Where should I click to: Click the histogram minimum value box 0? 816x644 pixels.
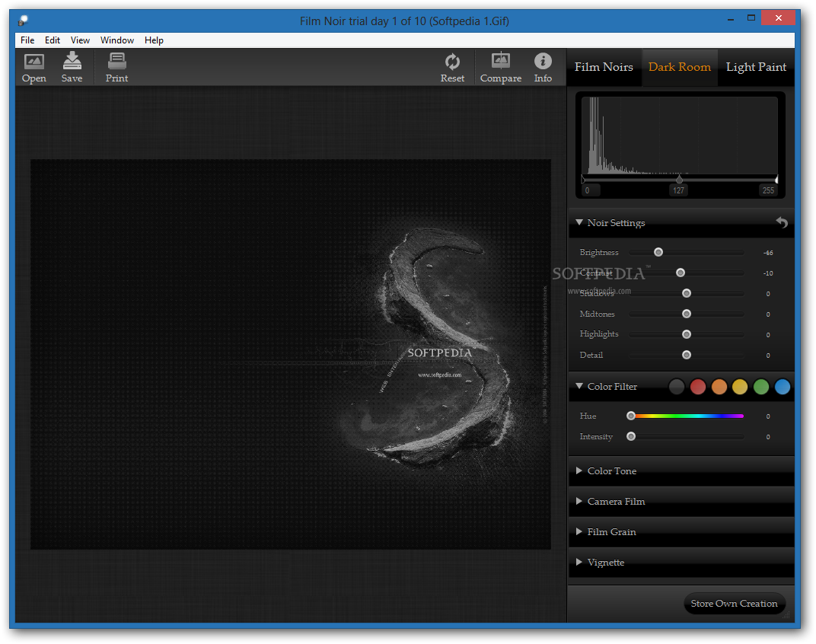click(591, 190)
